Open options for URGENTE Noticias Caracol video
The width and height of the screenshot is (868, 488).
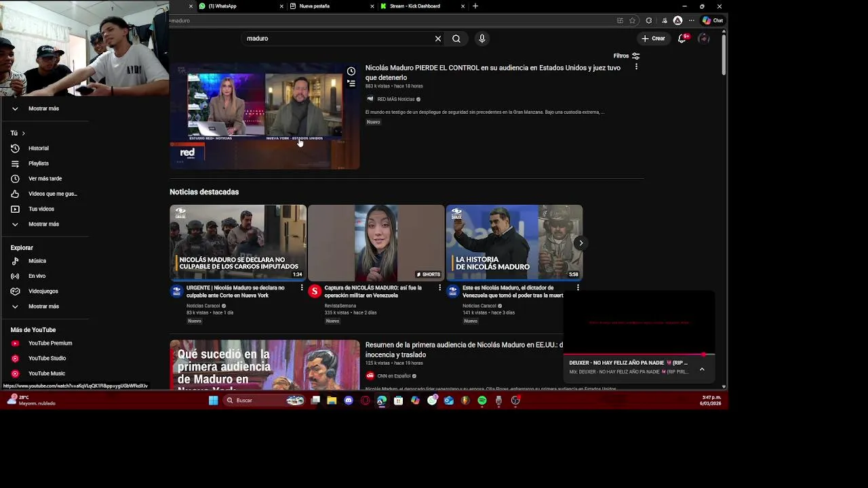(302, 288)
